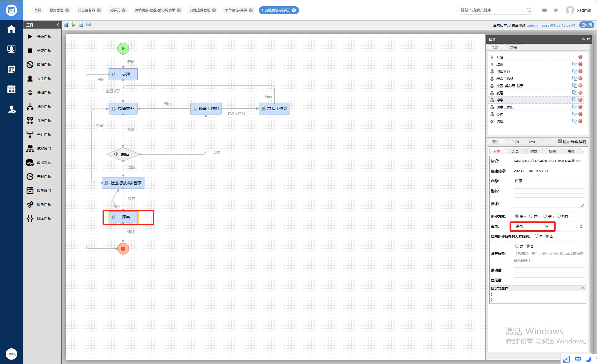
Task: Click the 已启用 status button
Action: coord(586,25)
